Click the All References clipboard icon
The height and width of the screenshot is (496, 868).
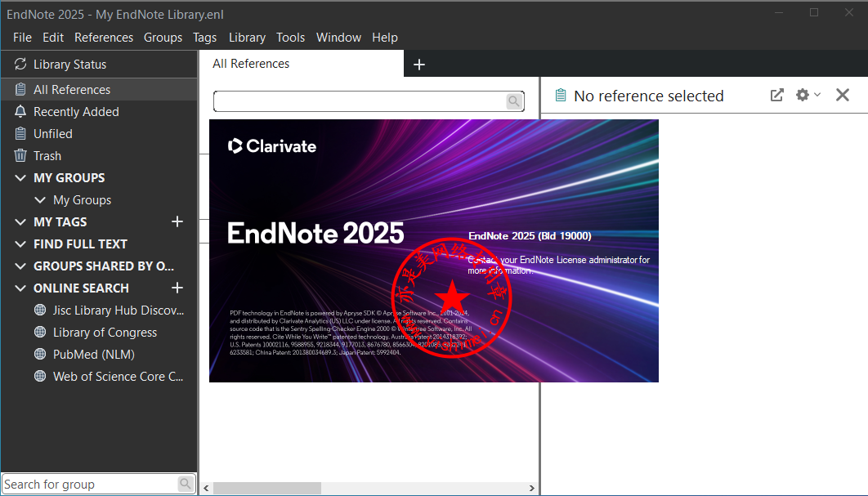(20, 89)
